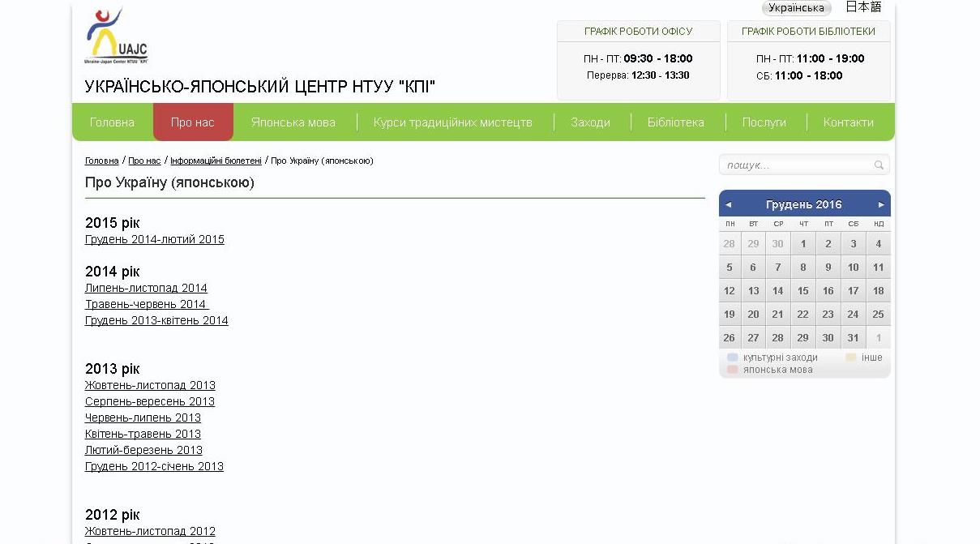Switch site language to 日本語
The width and height of the screenshot is (980, 544).
[x=863, y=7]
